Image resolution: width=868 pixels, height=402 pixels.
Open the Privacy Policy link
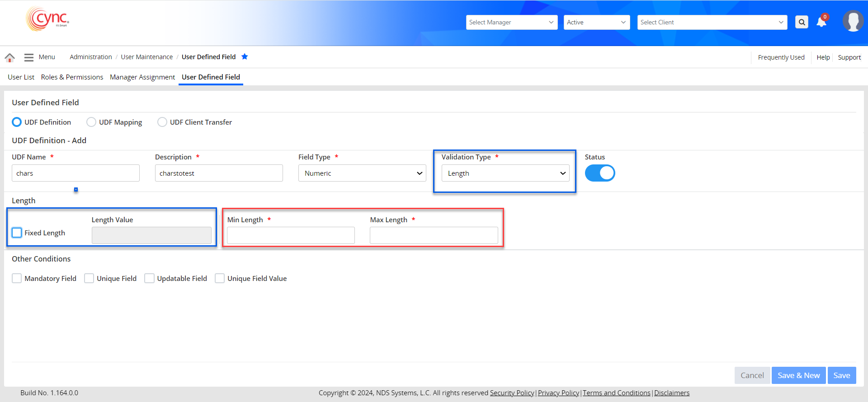[558, 393]
